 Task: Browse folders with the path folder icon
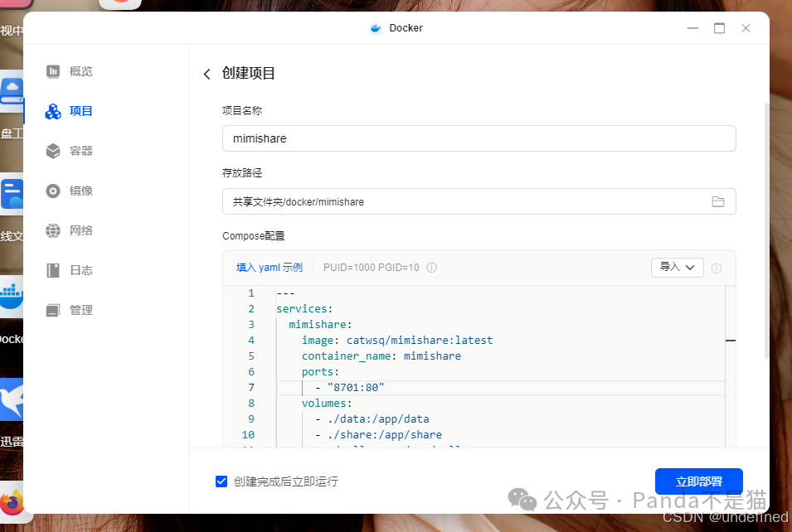click(717, 201)
